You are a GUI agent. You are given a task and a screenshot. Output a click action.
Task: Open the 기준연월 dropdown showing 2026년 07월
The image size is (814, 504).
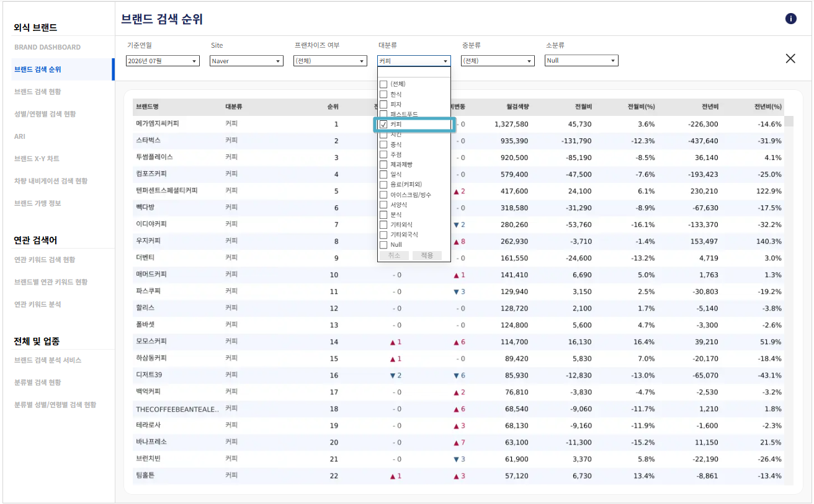click(x=163, y=61)
